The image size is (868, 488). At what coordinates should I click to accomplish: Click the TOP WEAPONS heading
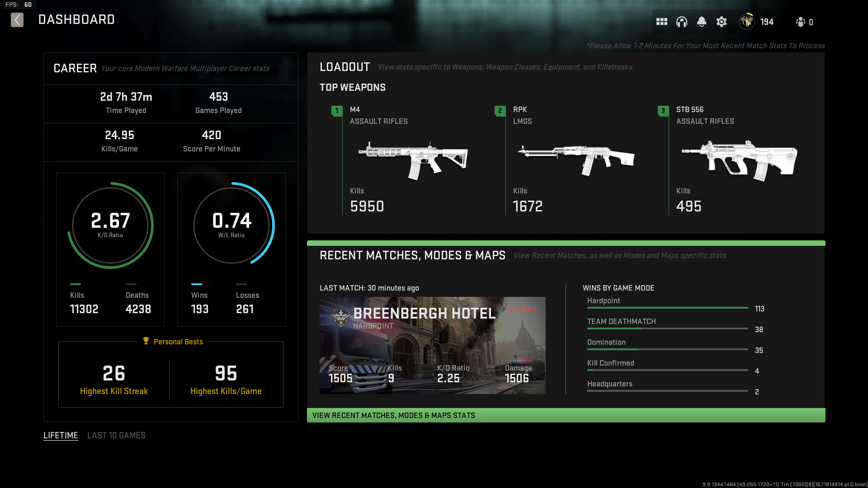(x=353, y=88)
